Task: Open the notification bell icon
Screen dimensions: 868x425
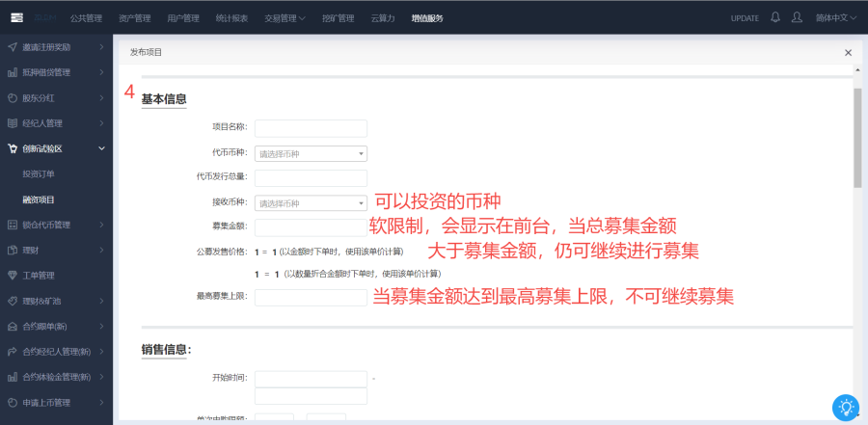Action: click(x=775, y=17)
